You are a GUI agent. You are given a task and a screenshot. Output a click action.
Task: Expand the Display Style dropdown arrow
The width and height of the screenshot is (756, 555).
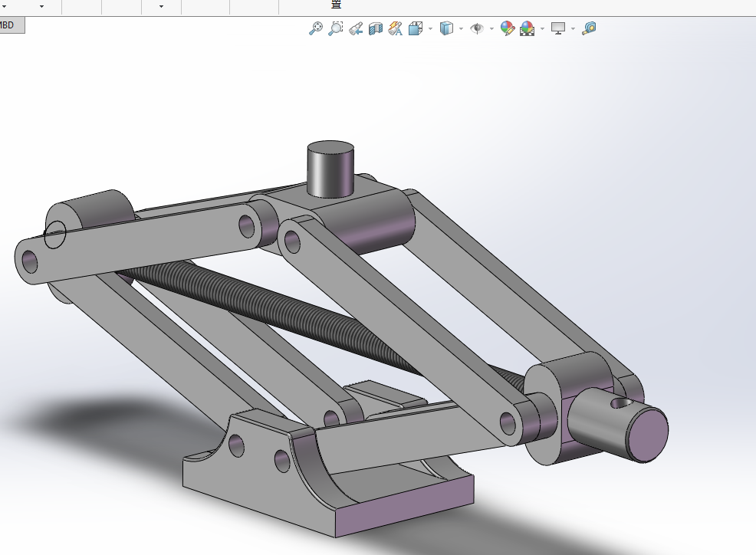(x=461, y=29)
